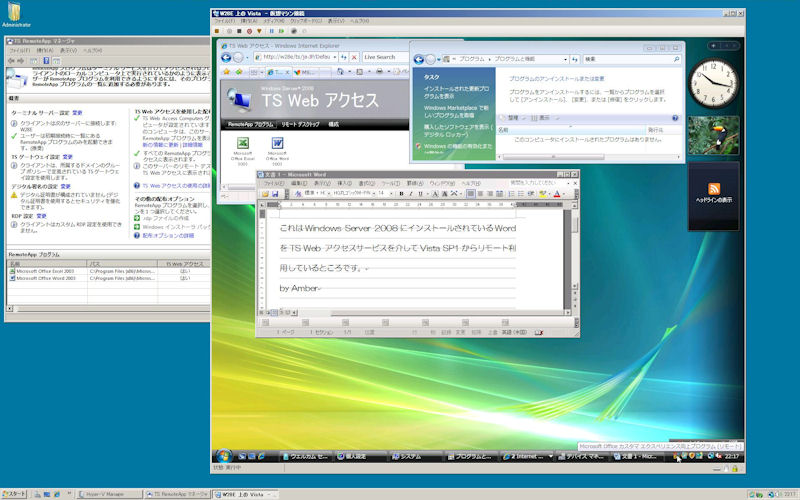Open Word's ヘルプ menu

pyautogui.click(x=470, y=183)
